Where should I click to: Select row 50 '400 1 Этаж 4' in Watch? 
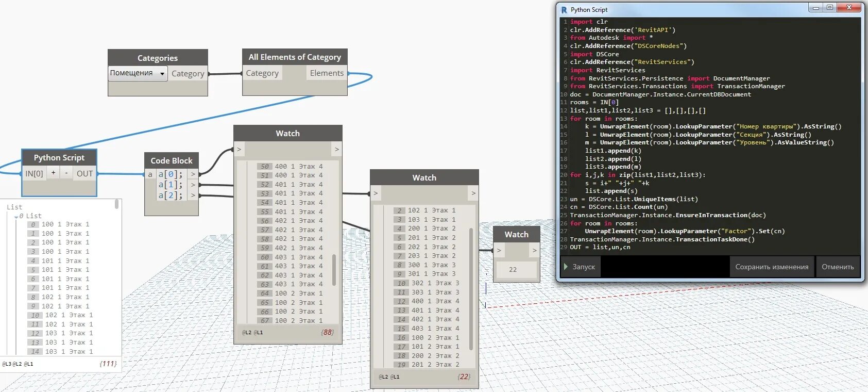(x=291, y=167)
